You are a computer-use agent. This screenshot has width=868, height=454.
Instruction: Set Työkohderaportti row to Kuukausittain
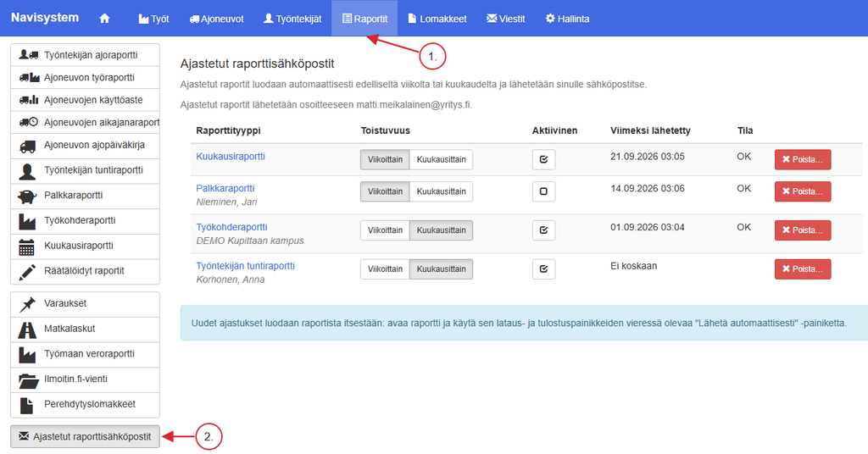point(441,230)
